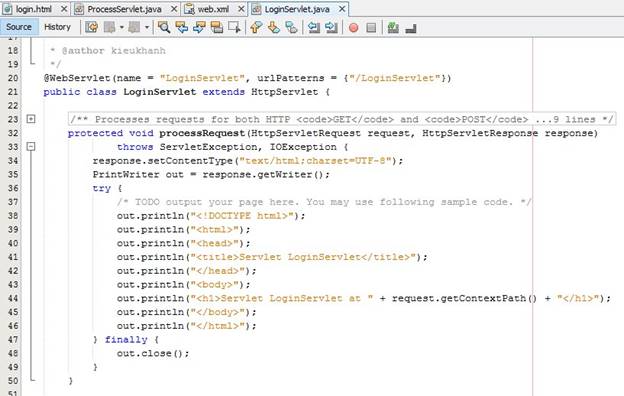Go back using the greyed Back icon
The height and width of the screenshot is (396, 624).
(x=110, y=27)
